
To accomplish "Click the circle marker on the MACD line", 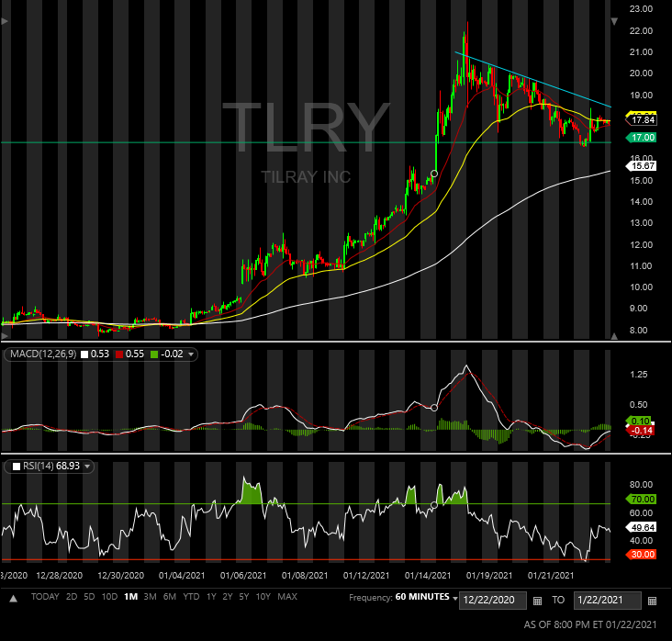I will 434,408.
